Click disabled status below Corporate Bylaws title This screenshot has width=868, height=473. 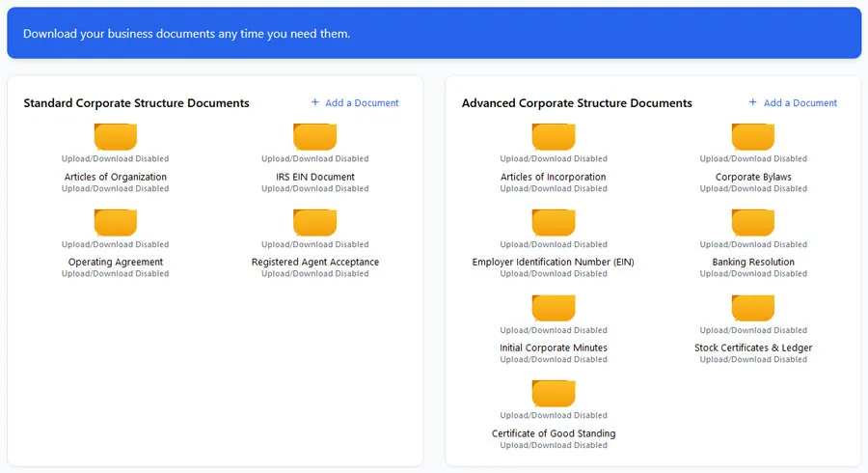click(753, 189)
